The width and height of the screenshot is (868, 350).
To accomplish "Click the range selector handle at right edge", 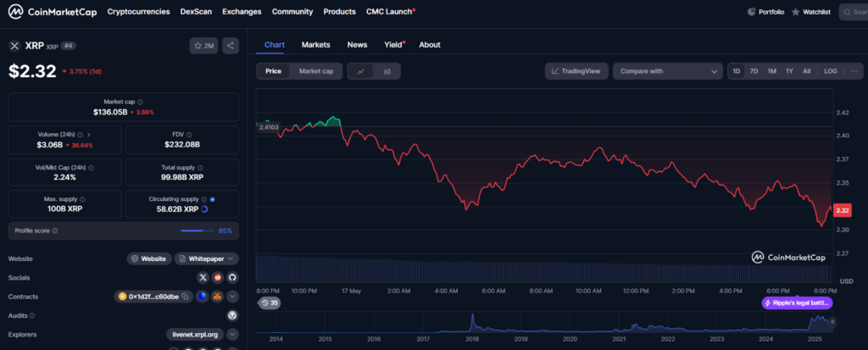I will click(x=832, y=321).
